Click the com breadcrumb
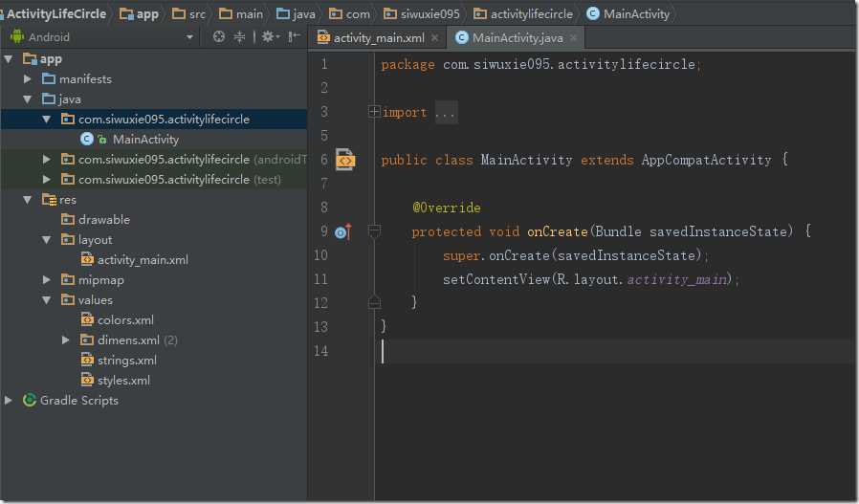The height and width of the screenshot is (504, 859). pos(349,14)
